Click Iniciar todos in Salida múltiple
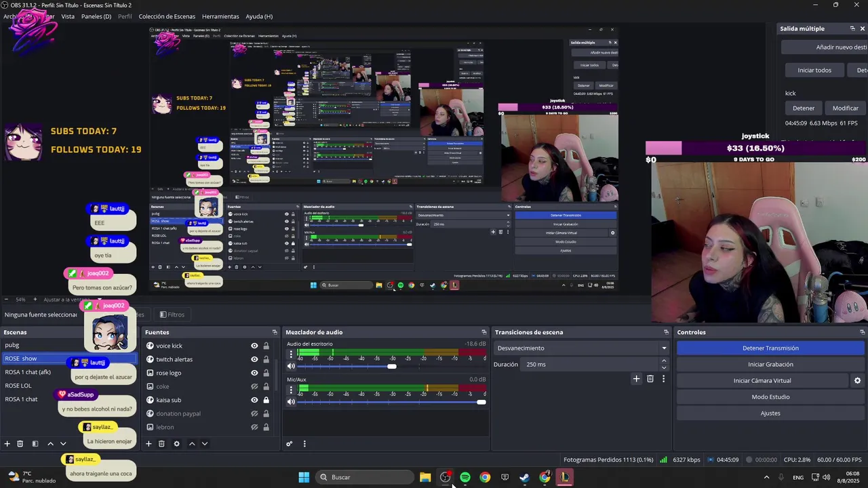The image size is (868, 488). (x=814, y=70)
